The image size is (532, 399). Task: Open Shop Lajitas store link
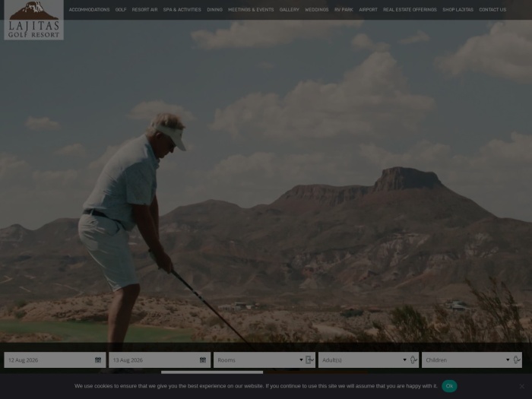(458, 10)
